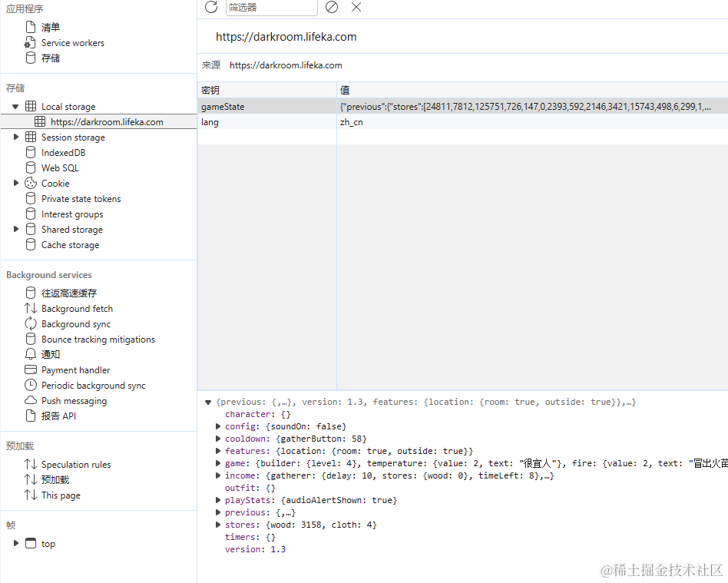728x583 pixels.
Task: Click the timers: {} property
Action: (250, 537)
